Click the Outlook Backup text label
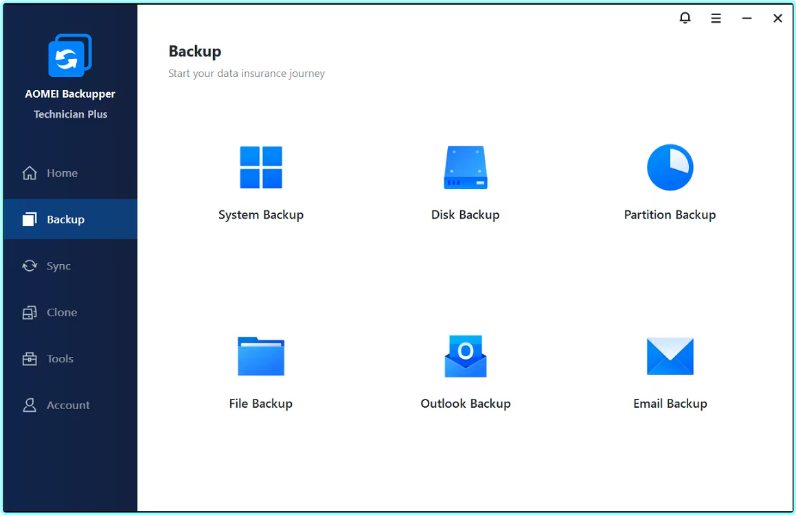Screen dimensions: 796x515 466,404
